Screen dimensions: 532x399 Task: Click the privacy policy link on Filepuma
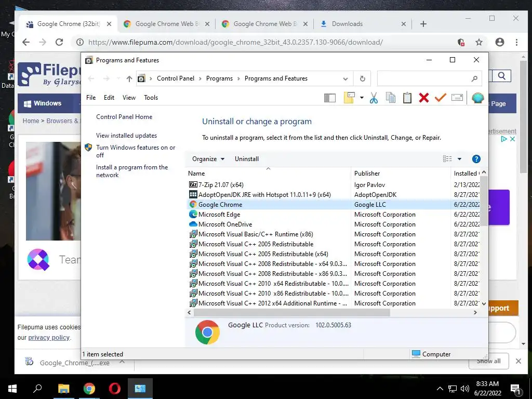pyautogui.click(x=49, y=338)
